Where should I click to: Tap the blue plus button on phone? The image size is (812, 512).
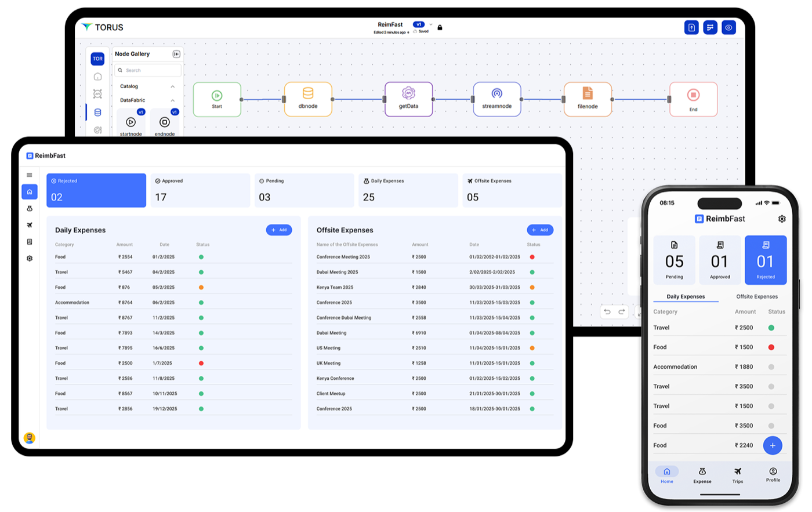point(773,445)
